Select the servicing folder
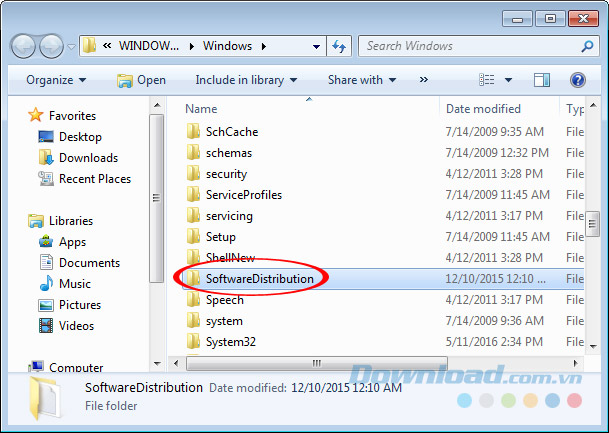 click(229, 216)
